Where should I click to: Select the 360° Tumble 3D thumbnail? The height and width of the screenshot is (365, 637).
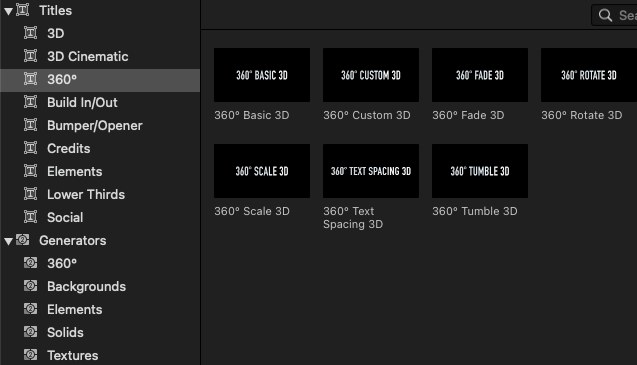(480, 171)
